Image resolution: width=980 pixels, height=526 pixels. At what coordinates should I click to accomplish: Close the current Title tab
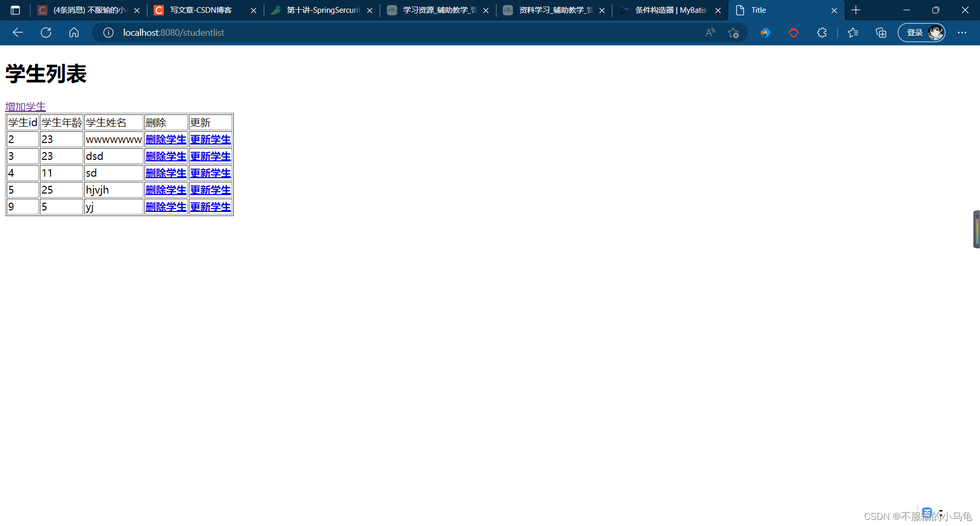pos(834,10)
